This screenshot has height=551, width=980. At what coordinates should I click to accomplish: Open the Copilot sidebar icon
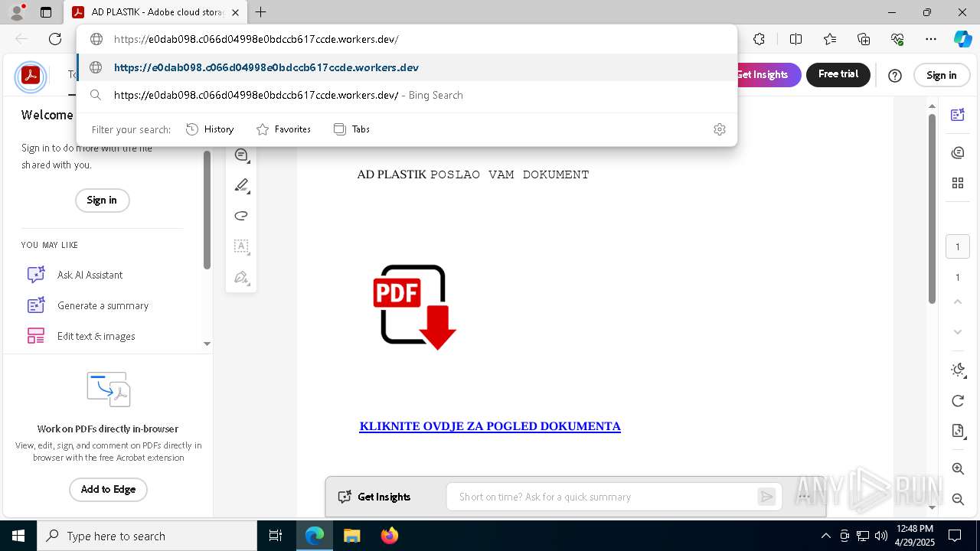[x=962, y=39]
